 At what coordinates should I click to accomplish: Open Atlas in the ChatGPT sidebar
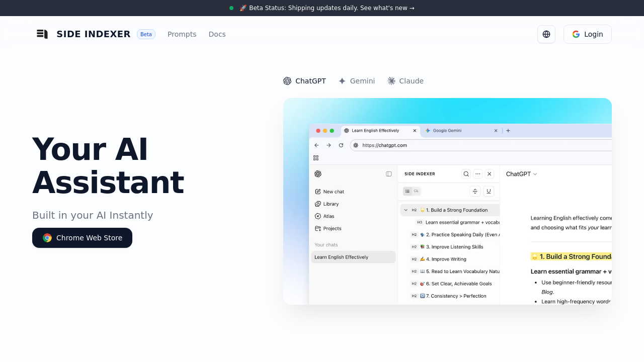point(326,216)
